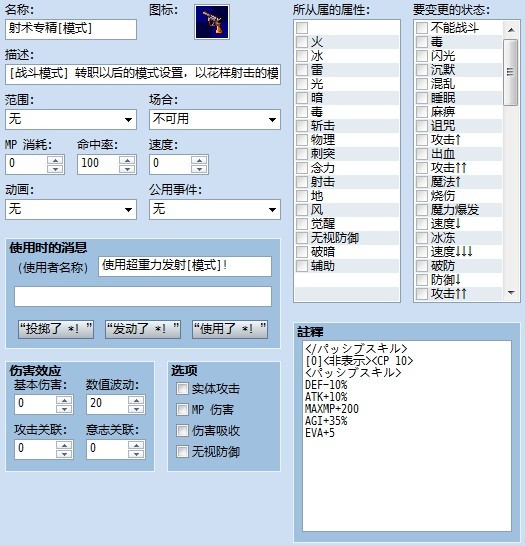Click inside the 註釋 notes box
The image size is (525, 546).
407,436
